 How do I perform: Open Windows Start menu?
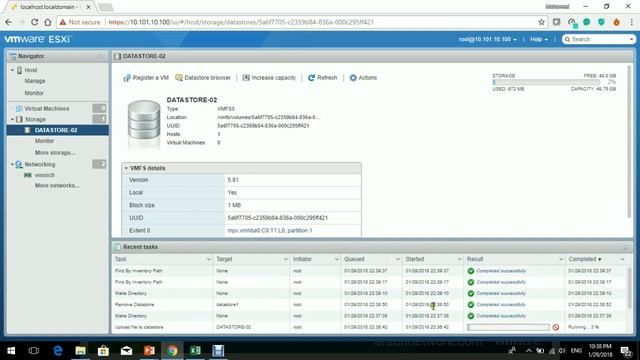tap(11, 351)
